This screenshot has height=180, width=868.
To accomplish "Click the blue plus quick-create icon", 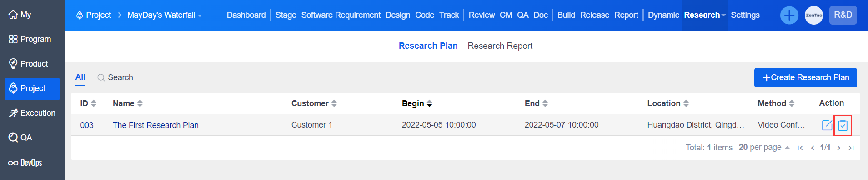I will click(789, 15).
